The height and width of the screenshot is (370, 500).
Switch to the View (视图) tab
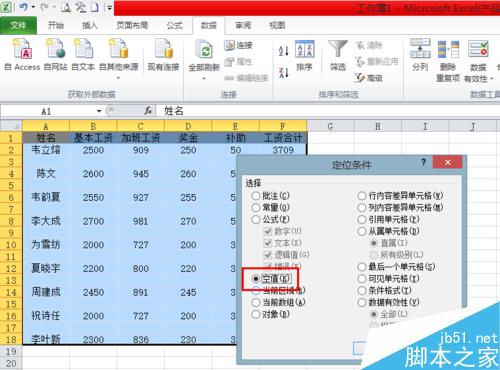click(277, 25)
